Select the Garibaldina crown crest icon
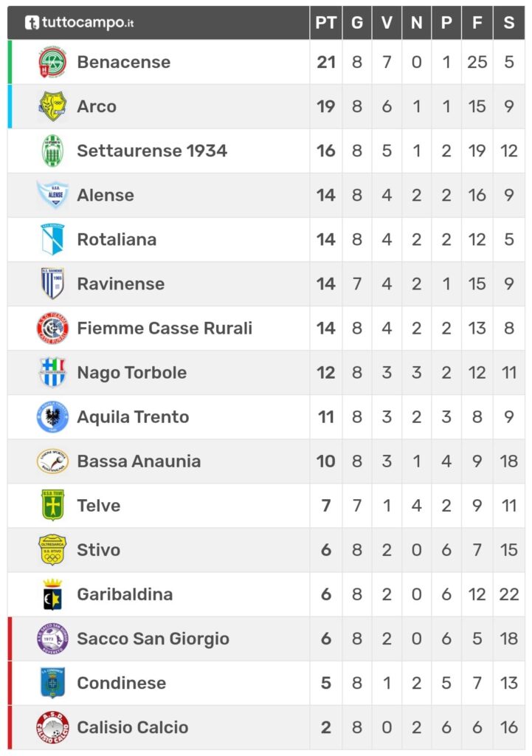This screenshot has width=532, height=756. point(52,594)
